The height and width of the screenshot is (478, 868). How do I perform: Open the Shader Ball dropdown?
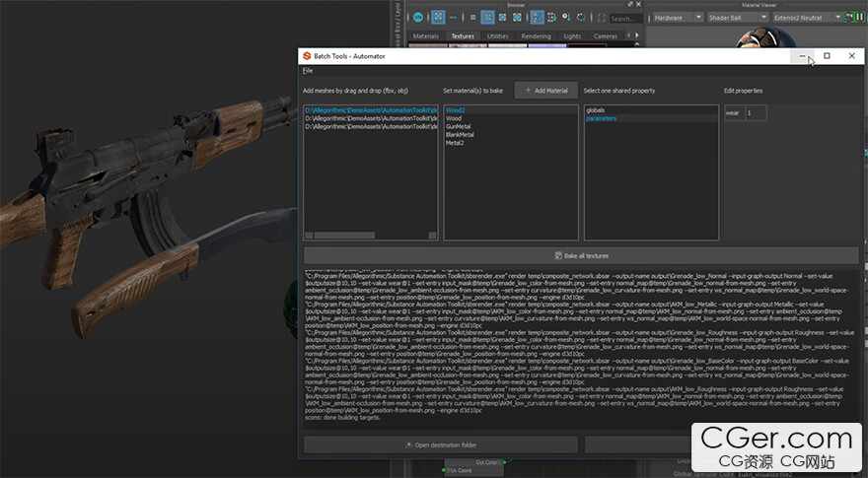point(739,18)
